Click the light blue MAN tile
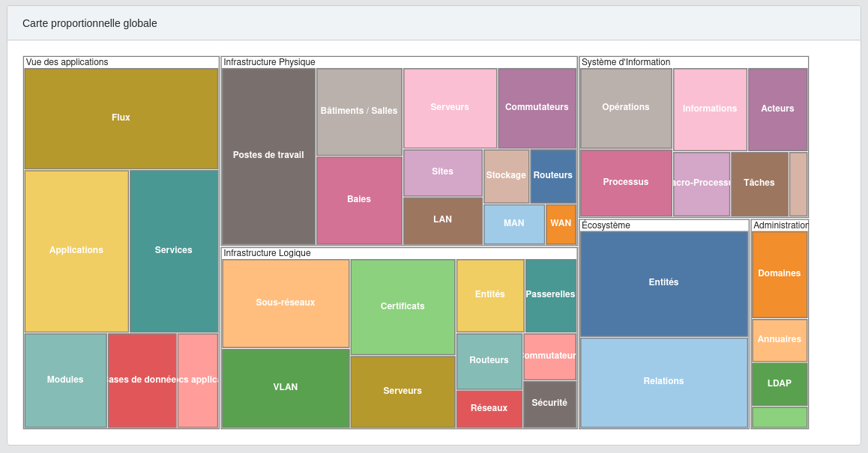The image size is (868, 453). pyautogui.click(x=514, y=224)
